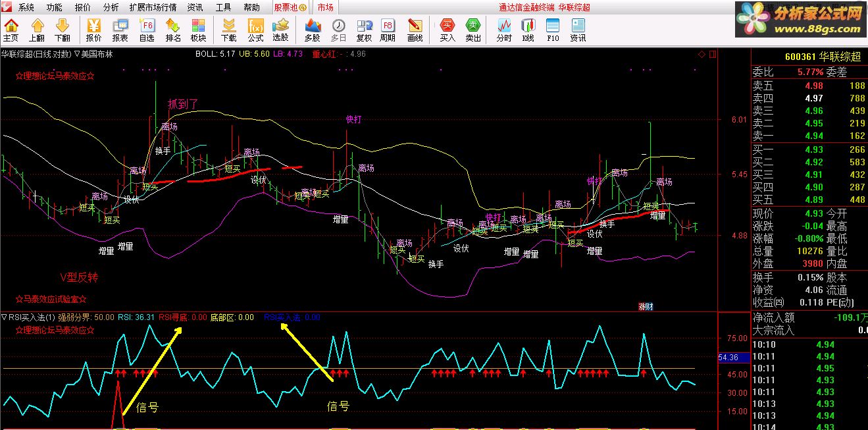
Task: Click the 涨幅 -0.80% value
Action: point(809,239)
